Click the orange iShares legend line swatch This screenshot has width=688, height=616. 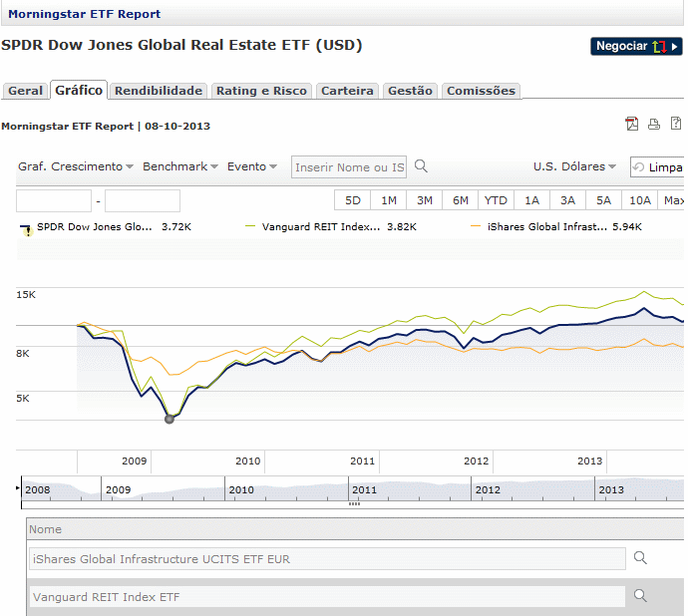point(476,226)
